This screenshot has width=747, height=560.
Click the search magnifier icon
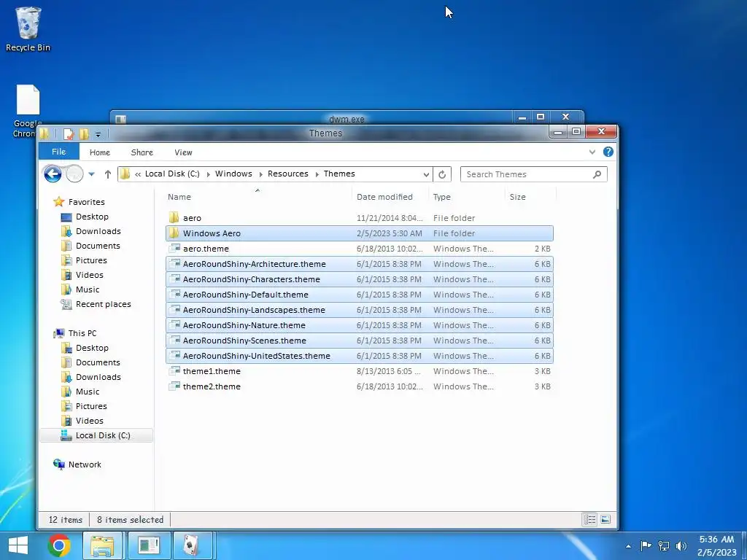[x=597, y=174]
